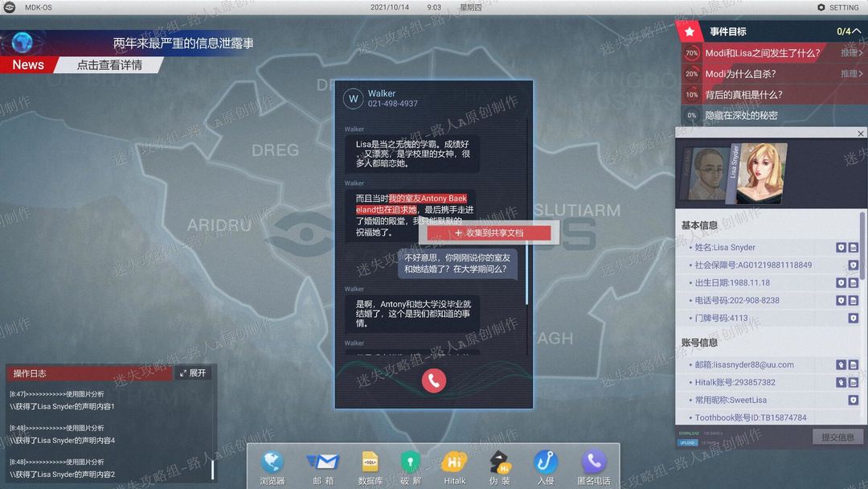Screen dimensions: 868x489
Task: Select the 入侵 intrusion tool
Action: (x=545, y=466)
